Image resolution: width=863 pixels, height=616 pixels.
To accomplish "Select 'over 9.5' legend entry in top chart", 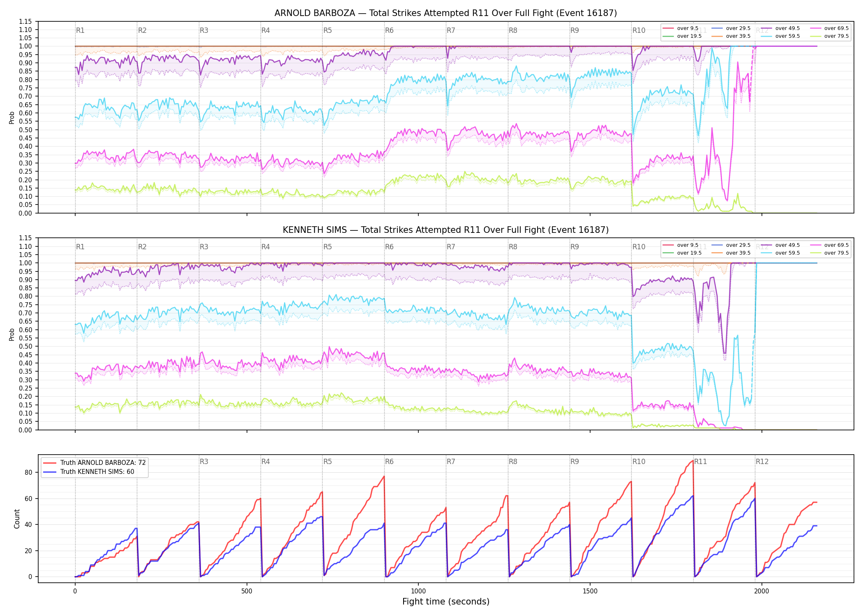I will point(681,28).
